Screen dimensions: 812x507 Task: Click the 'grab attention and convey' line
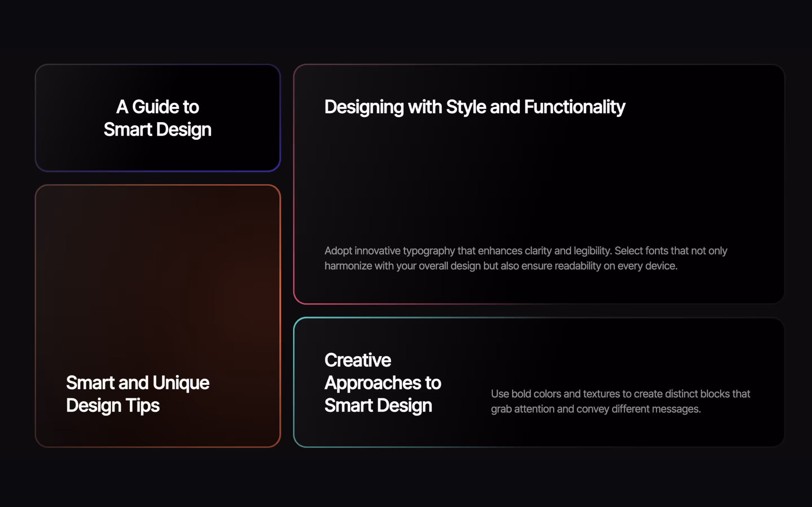[x=595, y=409]
